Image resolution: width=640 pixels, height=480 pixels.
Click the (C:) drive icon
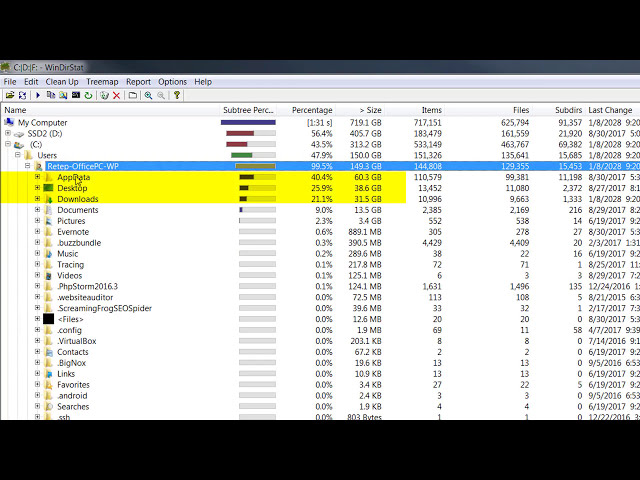pyautogui.click(x=19, y=145)
